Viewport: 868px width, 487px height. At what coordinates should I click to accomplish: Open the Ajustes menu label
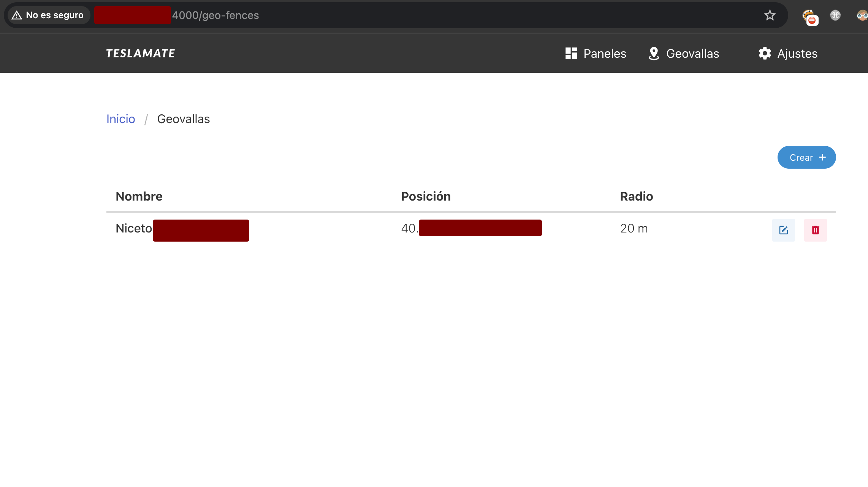pyautogui.click(x=797, y=54)
